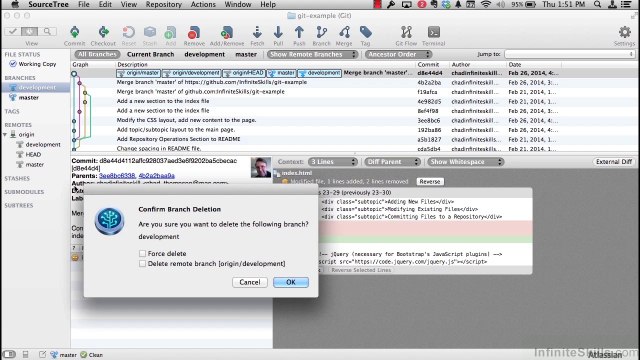The width and height of the screenshot is (640, 360).
Task: Open the Window menu
Action: 238,4
